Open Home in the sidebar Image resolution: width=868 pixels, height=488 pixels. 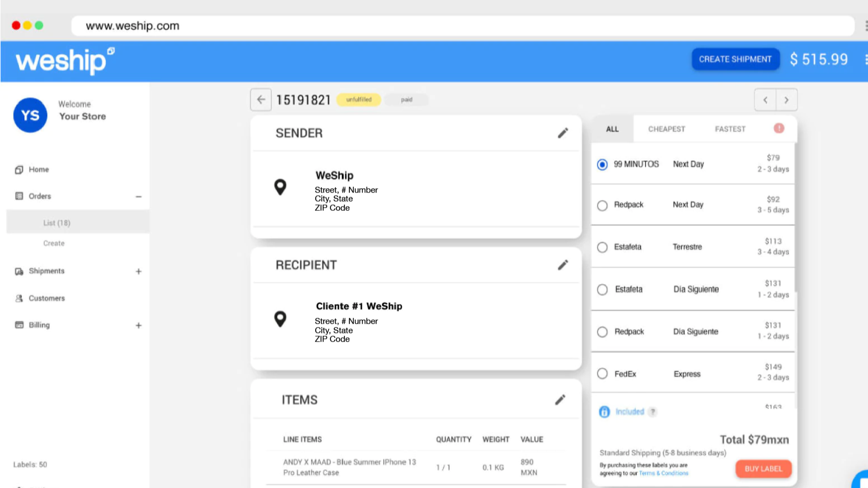39,170
